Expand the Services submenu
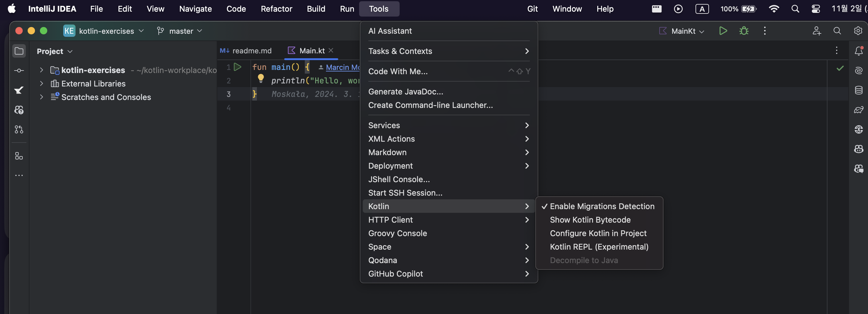The image size is (868, 314). tap(448, 125)
